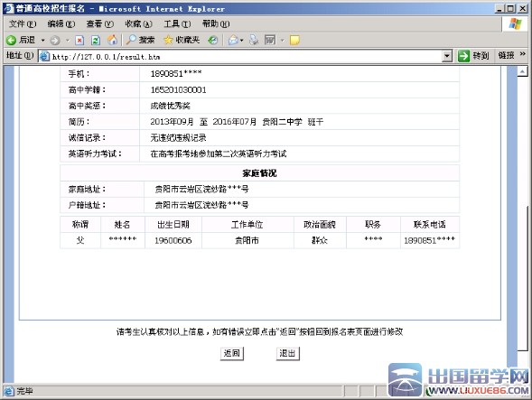The height and width of the screenshot is (400, 532).
Task: Open the Mail icon in the toolbar
Action: pos(233,41)
